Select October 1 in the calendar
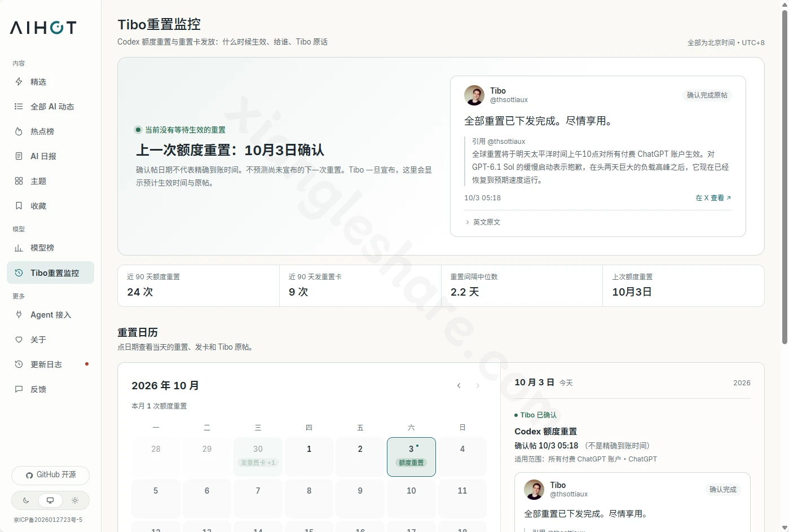Viewport: 789px width, 532px height. [309, 457]
